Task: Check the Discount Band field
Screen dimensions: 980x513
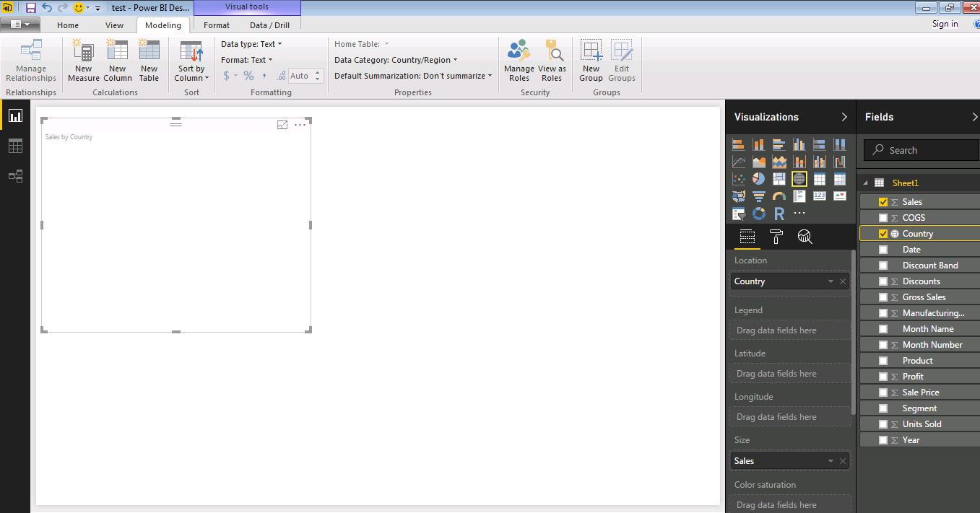Action: 883,266
